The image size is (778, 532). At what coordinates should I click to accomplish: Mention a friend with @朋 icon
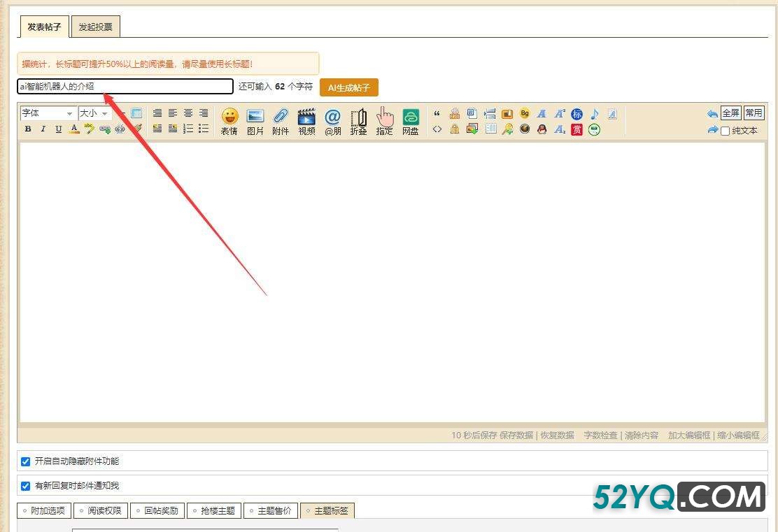[x=332, y=120]
